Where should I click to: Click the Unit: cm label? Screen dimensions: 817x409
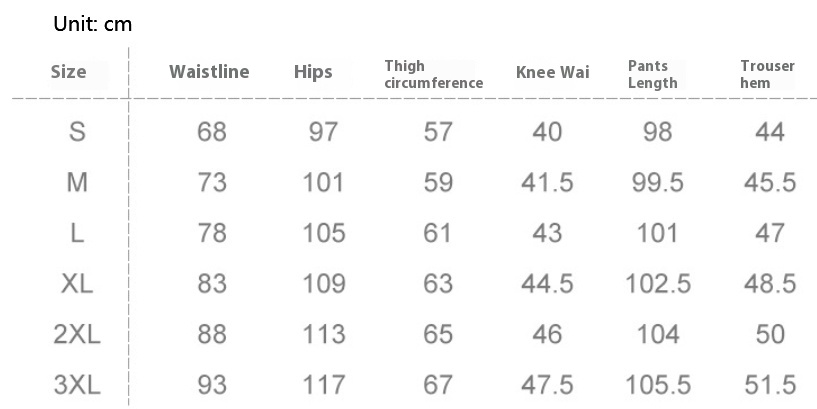coord(93,24)
